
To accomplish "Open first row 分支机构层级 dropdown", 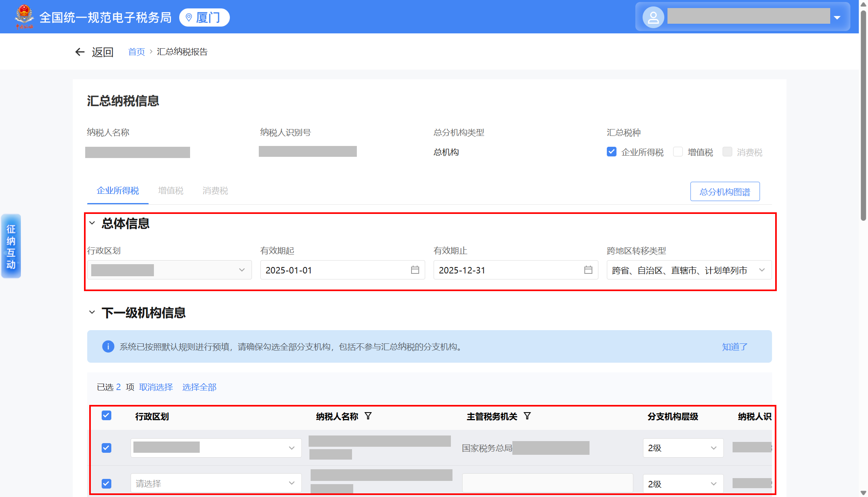I will click(x=682, y=448).
